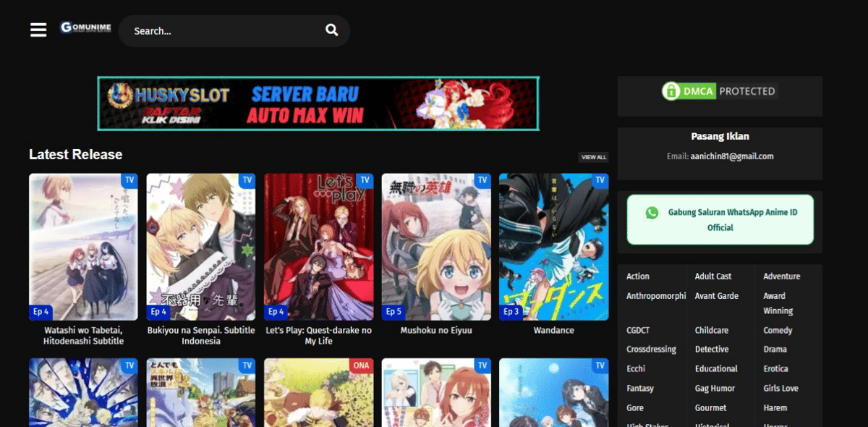Viewport: 868px width, 427px height.
Task: Click the search magnifier icon
Action: coord(331,30)
